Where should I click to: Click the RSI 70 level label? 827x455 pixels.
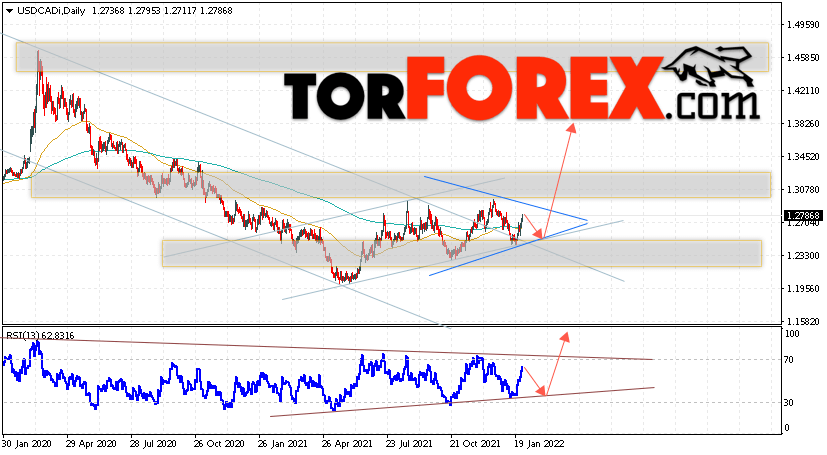(x=789, y=360)
